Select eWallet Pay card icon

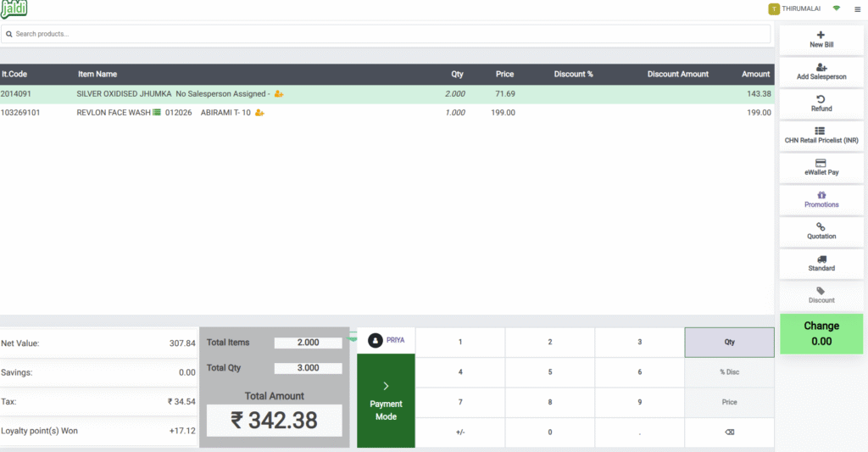[x=821, y=163]
